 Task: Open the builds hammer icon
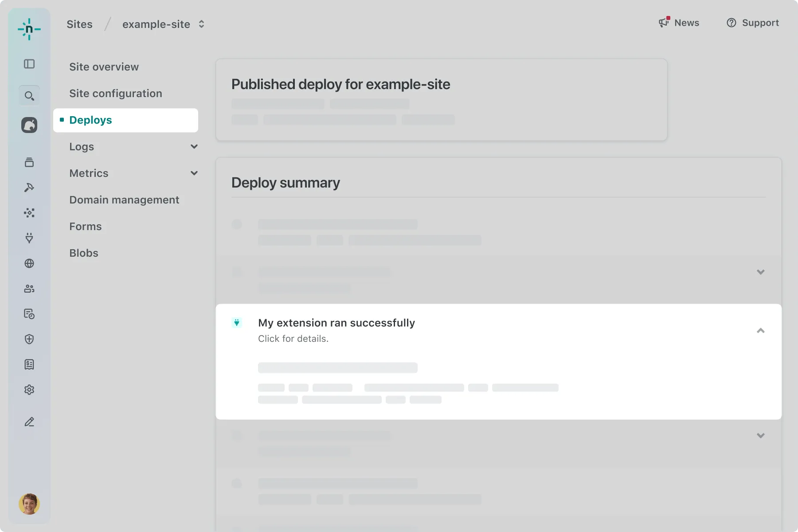click(x=29, y=188)
